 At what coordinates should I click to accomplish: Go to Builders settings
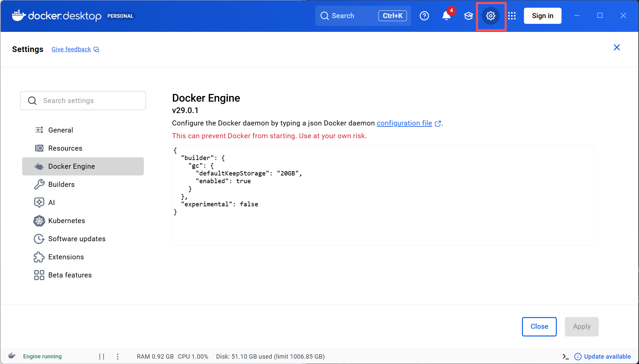pyautogui.click(x=83, y=184)
